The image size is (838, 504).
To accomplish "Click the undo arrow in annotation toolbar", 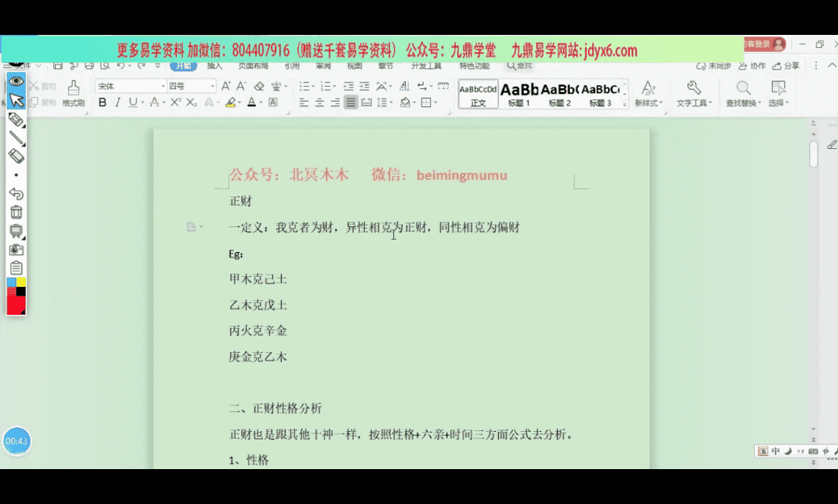I will coord(16,193).
